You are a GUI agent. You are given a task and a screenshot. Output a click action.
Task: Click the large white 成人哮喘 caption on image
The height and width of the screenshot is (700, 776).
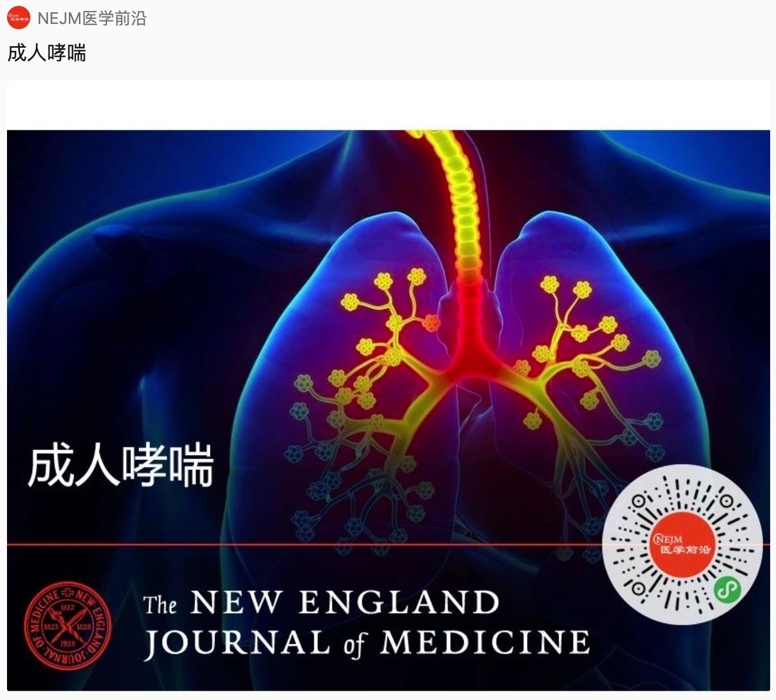(x=120, y=465)
